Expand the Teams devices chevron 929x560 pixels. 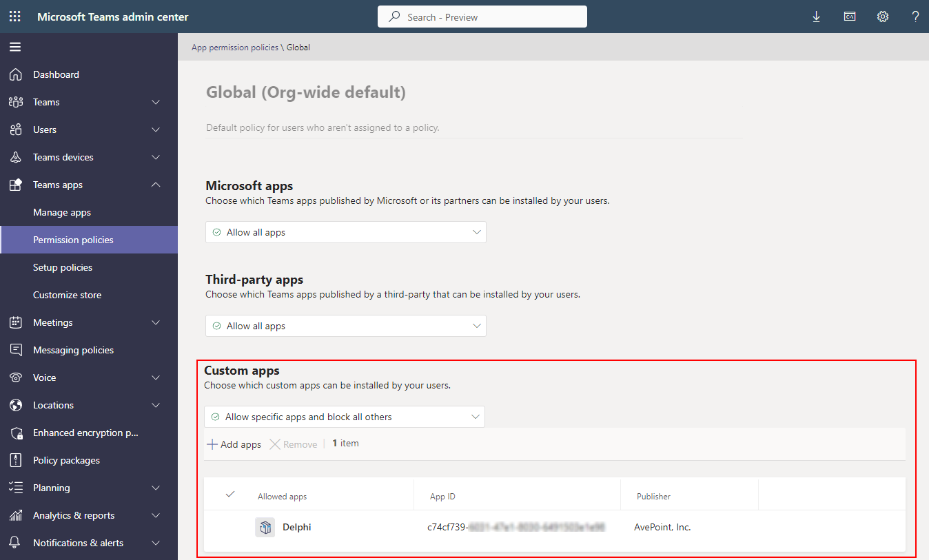[x=156, y=157]
